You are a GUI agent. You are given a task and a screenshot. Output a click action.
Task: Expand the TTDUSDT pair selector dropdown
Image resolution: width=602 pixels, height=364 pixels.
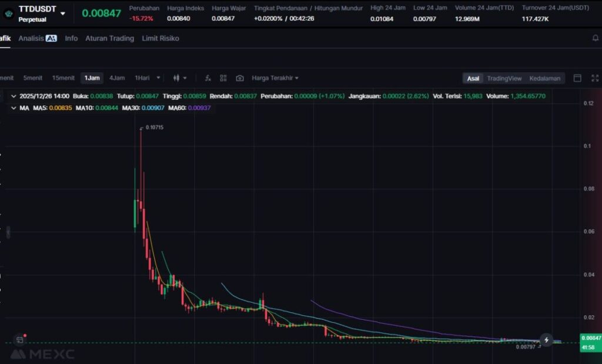tap(63, 13)
